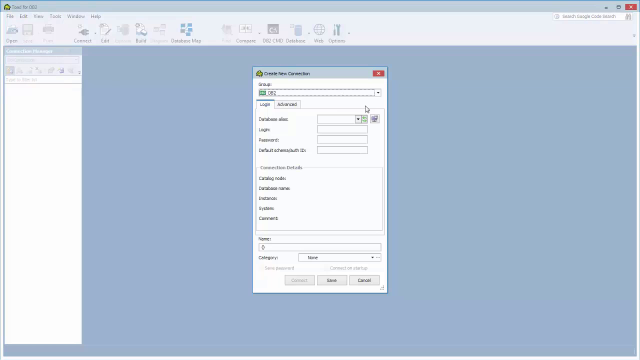
Task: Open the DB2 client configuration icon beside alias
Action: coord(375,119)
